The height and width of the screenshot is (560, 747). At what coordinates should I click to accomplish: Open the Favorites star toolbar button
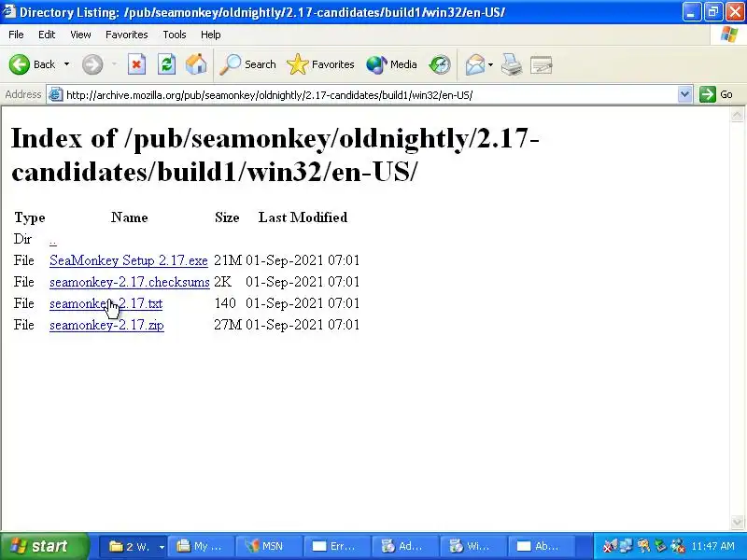320,64
